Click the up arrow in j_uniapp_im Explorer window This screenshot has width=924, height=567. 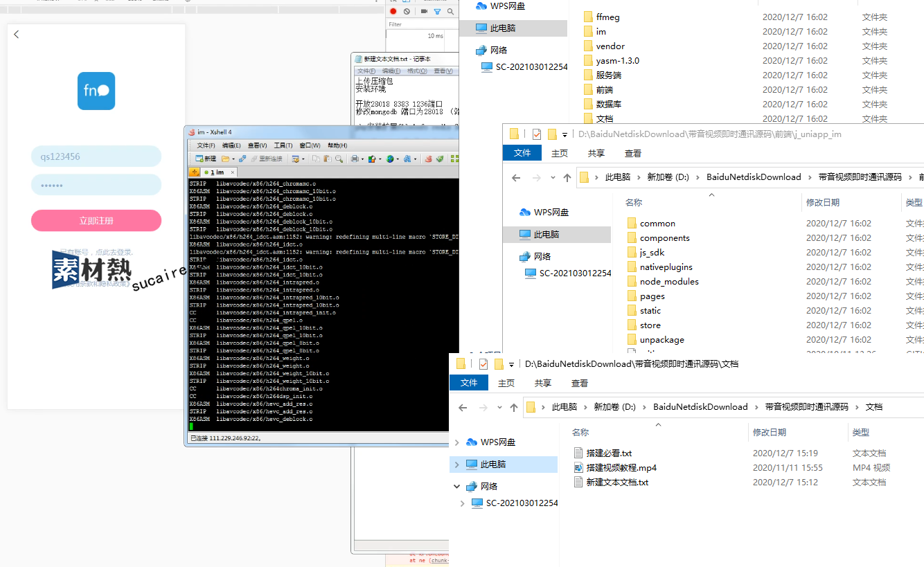point(567,177)
